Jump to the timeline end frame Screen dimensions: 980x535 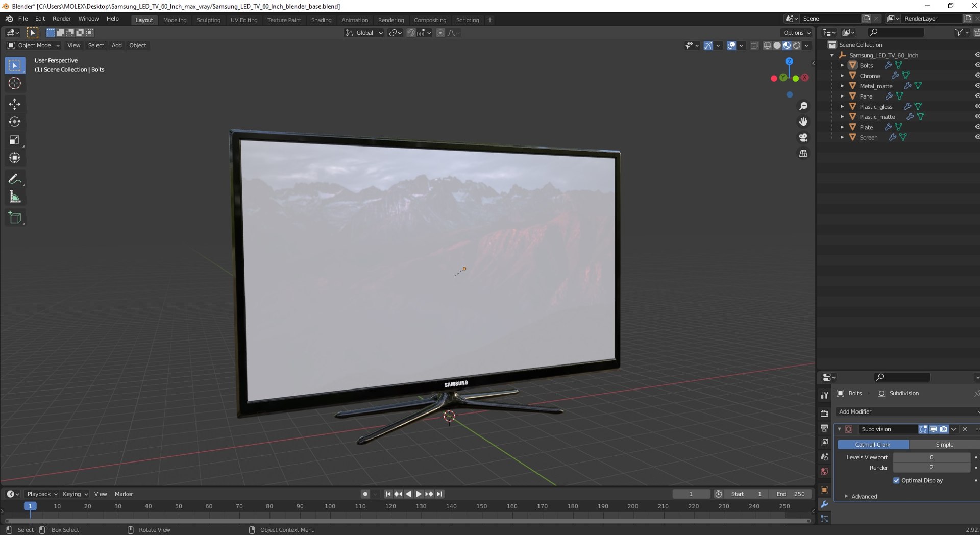click(439, 494)
